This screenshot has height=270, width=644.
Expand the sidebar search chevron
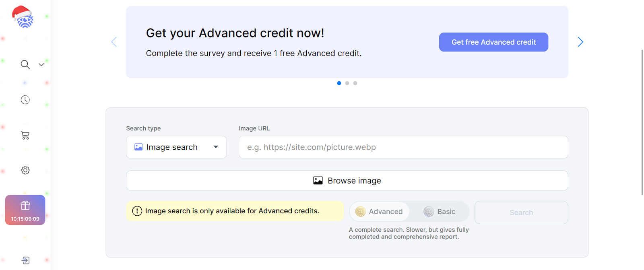coord(41,64)
